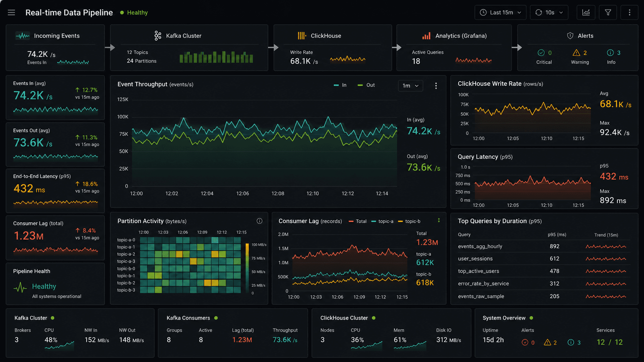Viewport: 644px width, 362px height.
Task: Click the topic-b-3 heatmap row label
Action: click(x=126, y=290)
